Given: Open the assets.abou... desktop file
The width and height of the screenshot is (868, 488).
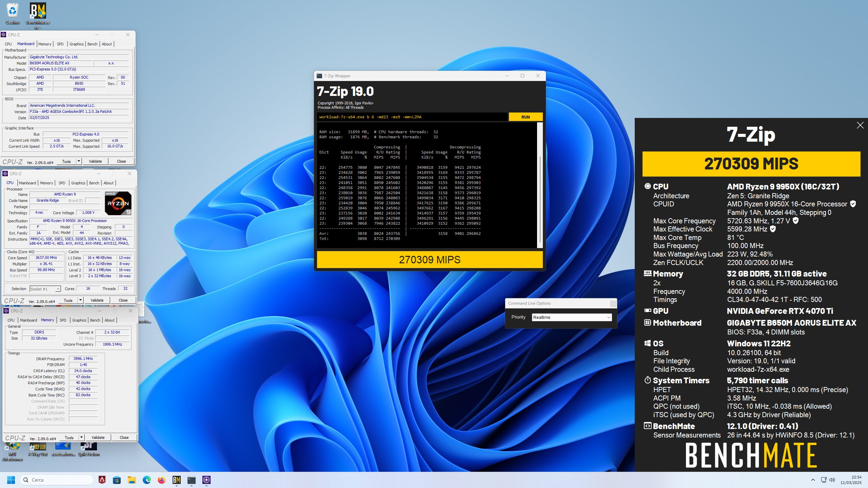Looking at the screenshot, I should (x=63, y=449).
